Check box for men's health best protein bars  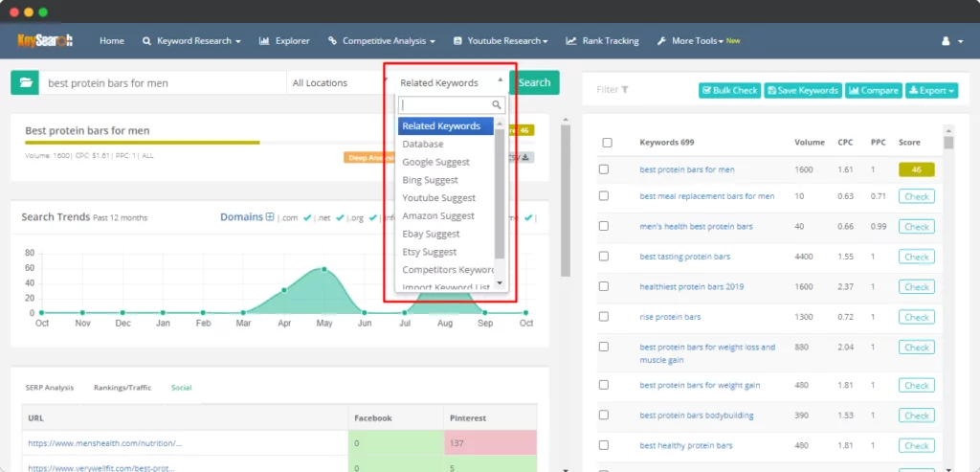click(604, 226)
